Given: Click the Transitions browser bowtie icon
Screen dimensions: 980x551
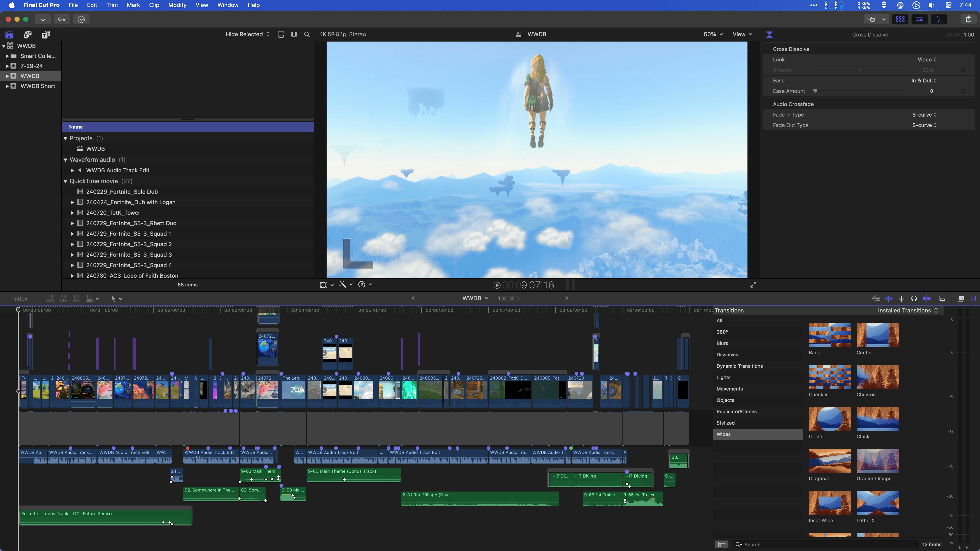Looking at the screenshot, I should click(x=973, y=298).
